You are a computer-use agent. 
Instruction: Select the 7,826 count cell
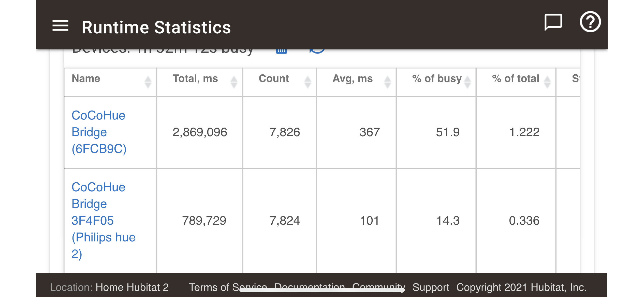pyautogui.click(x=280, y=132)
